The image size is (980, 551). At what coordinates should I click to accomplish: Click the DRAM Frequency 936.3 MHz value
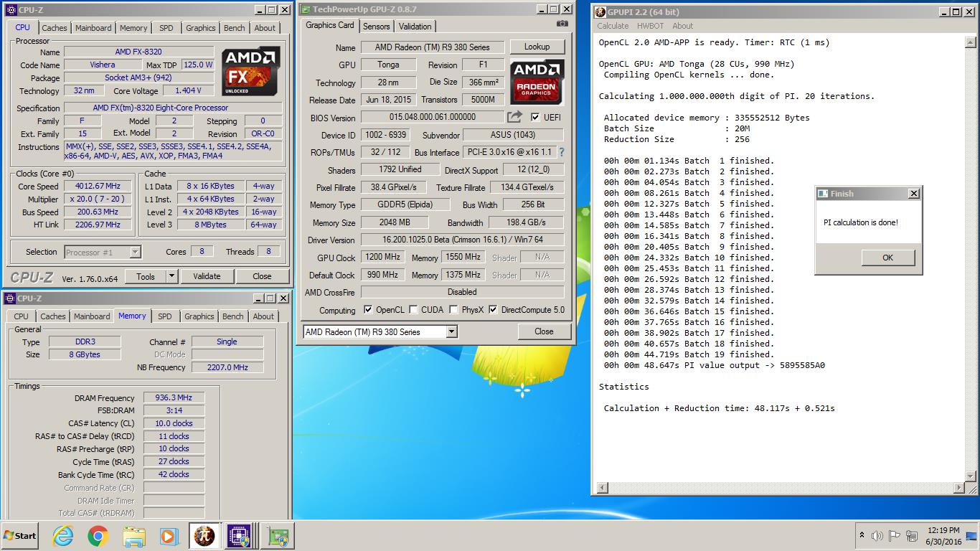174,397
